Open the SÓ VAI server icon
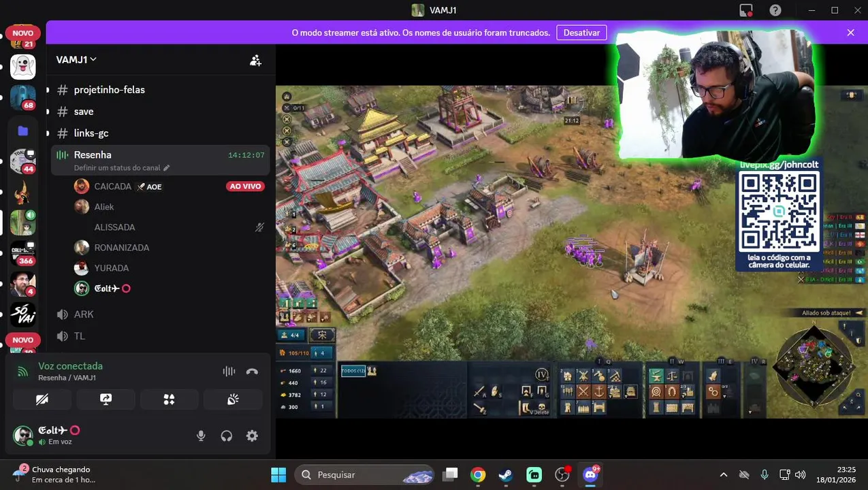 pos(23,314)
